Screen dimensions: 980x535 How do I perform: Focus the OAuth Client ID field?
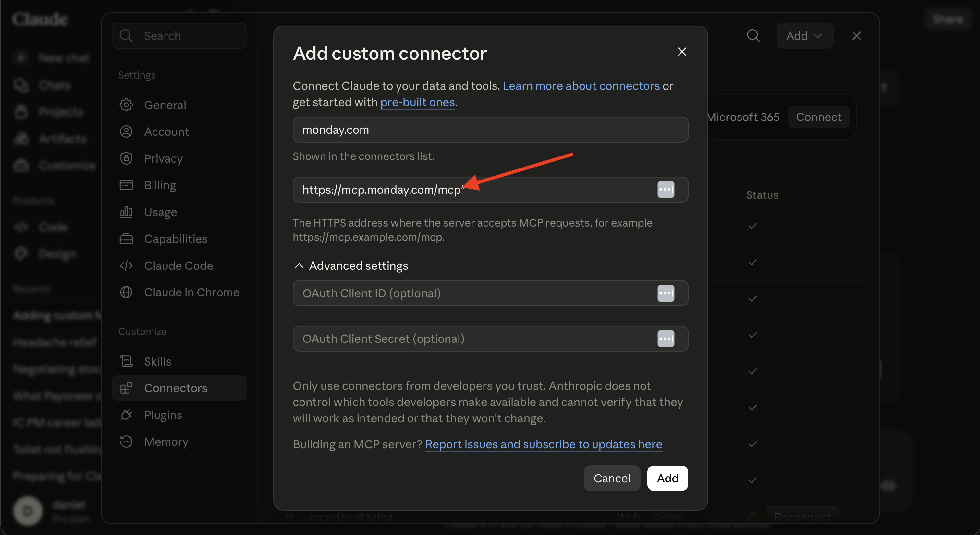(x=490, y=293)
